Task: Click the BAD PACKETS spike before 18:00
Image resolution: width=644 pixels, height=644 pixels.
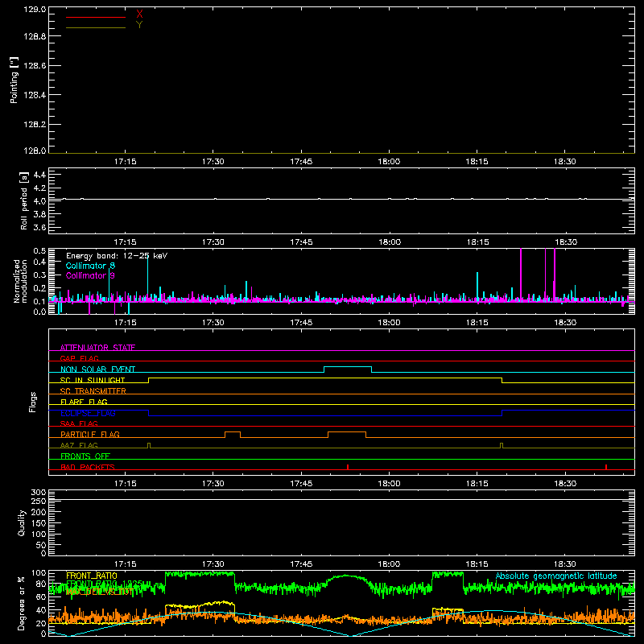Action: [348, 467]
